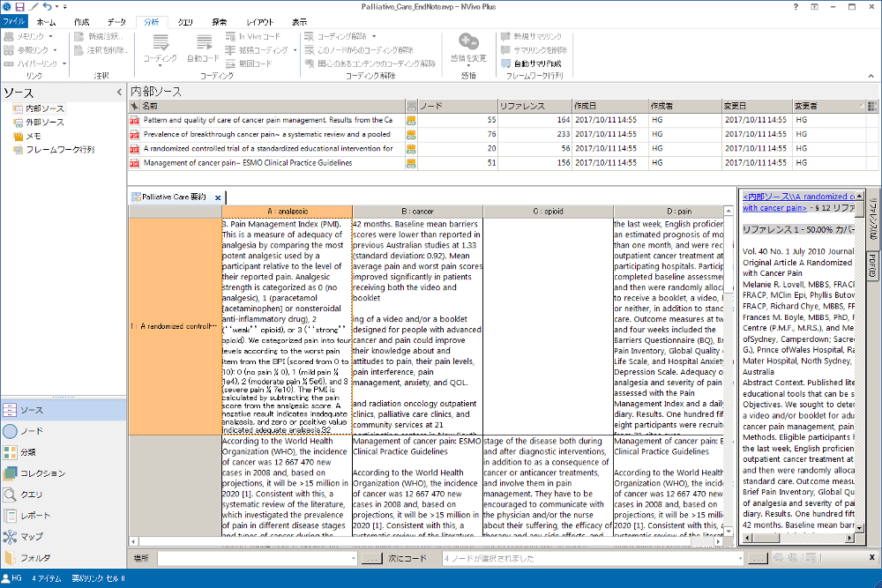Open the マップ navigation panel

click(x=32, y=536)
